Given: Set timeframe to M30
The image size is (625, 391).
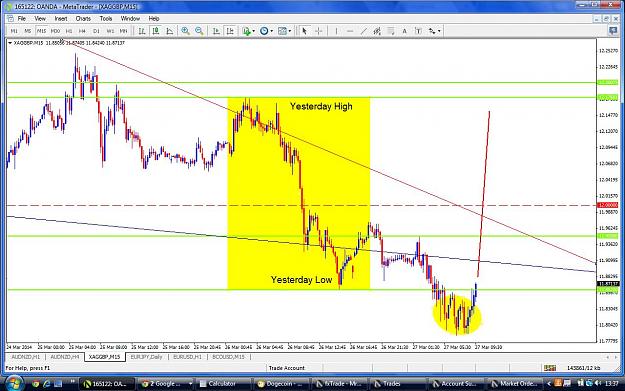Looking at the screenshot, I should [x=55, y=31].
